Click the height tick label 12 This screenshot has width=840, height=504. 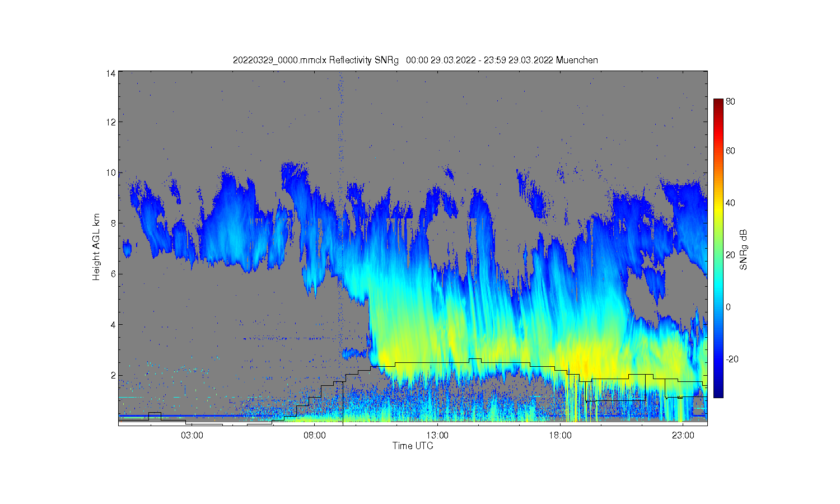coord(111,122)
